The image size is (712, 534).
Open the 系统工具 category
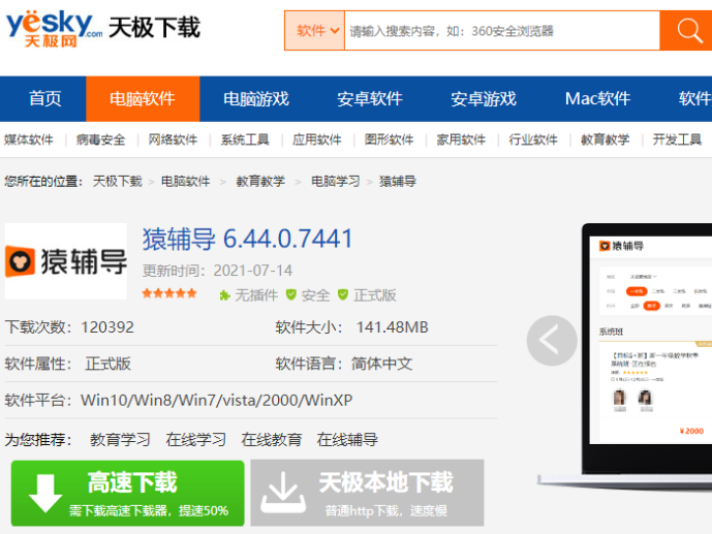click(245, 139)
